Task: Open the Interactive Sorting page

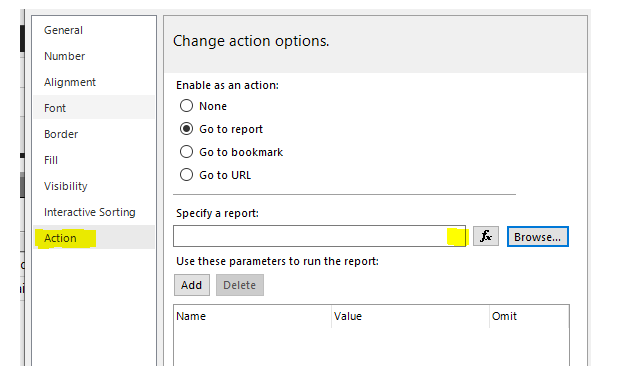Action: pyautogui.click(x=94, y=212)
